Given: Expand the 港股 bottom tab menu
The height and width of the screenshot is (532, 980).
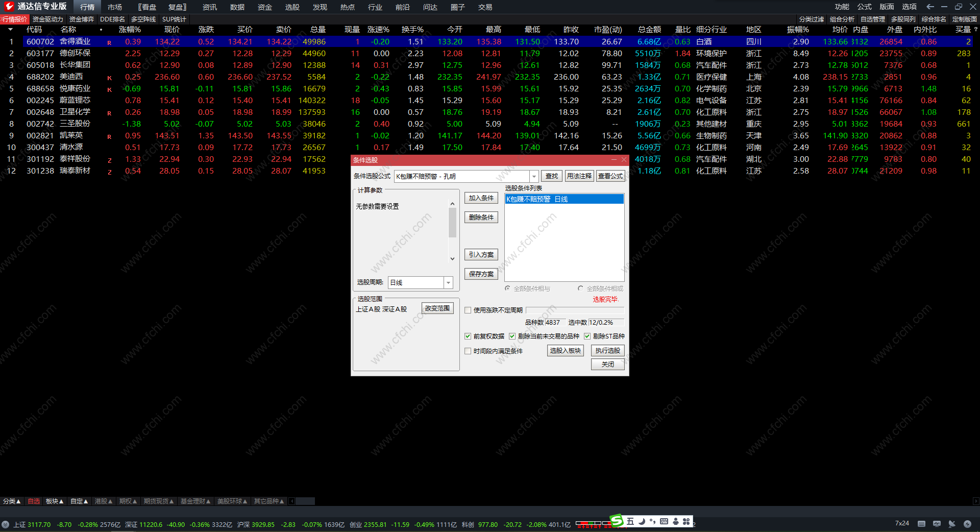Looking at the screenshot, I should (x=104, y=501).
